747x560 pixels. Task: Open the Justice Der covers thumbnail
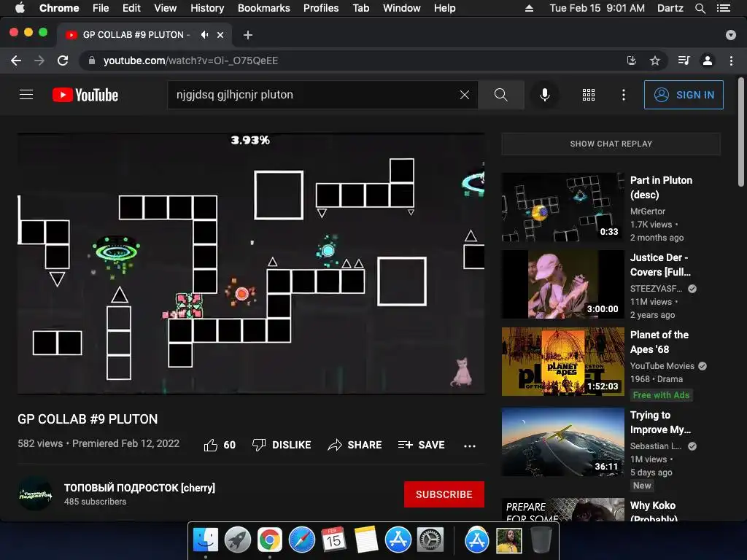click(x=562, y=284)
